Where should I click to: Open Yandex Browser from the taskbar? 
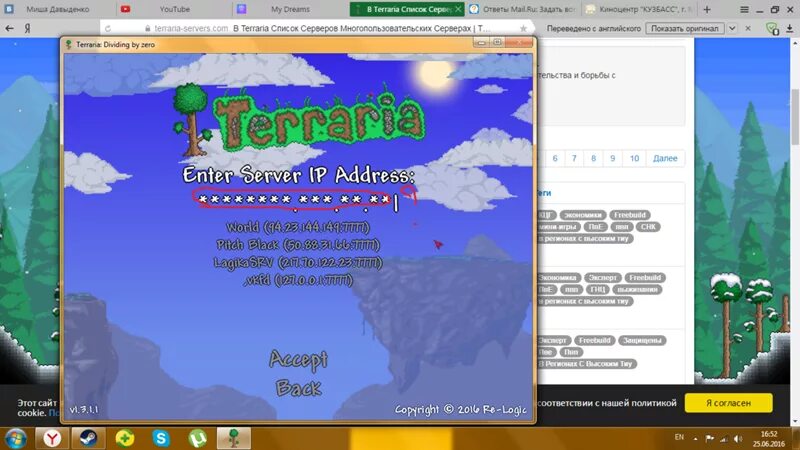[52, 438]
